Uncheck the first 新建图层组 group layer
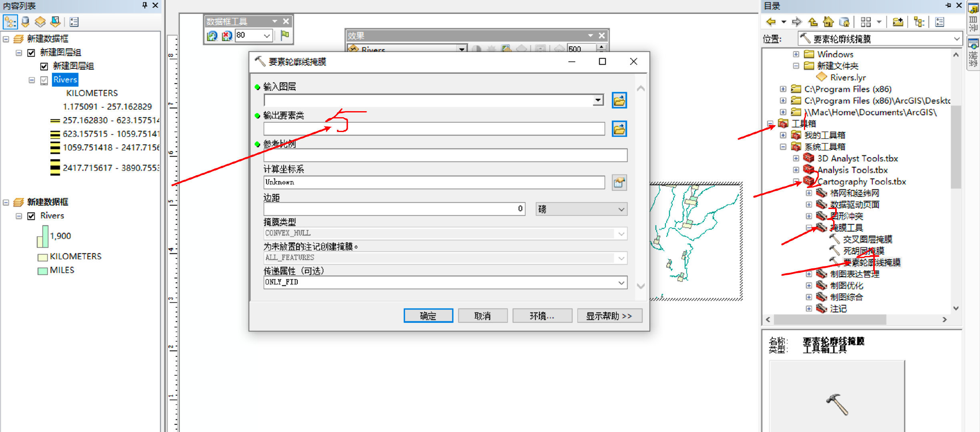Viewport: 980px width, 432px height. click(31, 53)
